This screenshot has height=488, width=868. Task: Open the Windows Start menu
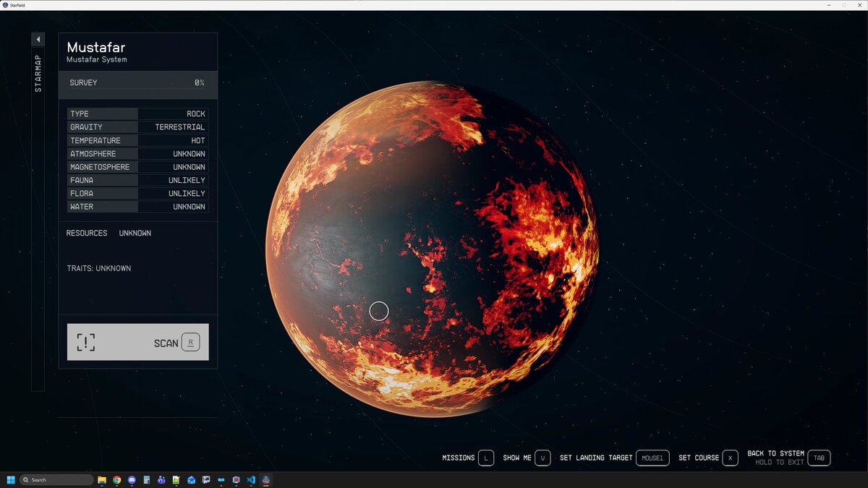coord(11,479)
